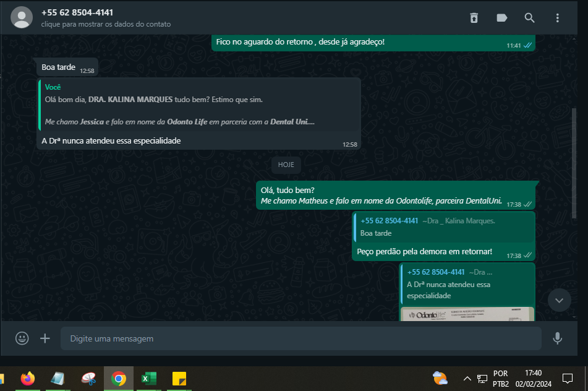
Task: Jump to latest message with down-chevron button
Action: 559,300
